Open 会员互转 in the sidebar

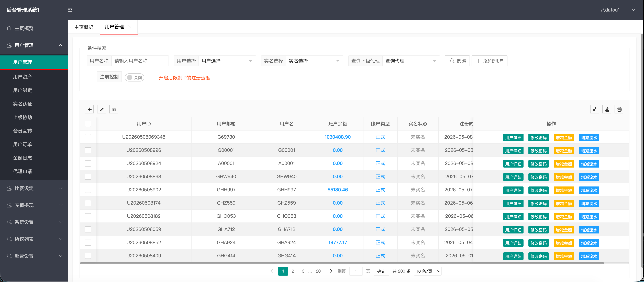click(34, 131)
